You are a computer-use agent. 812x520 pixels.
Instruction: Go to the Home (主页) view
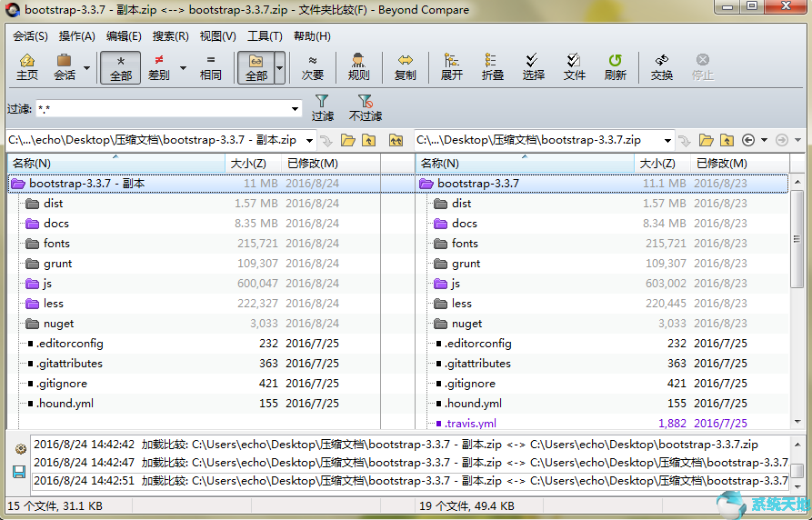(27, 67)
